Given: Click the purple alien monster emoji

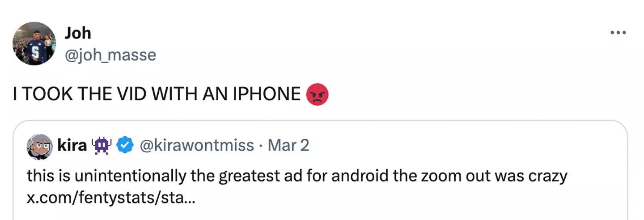Looking at the screenshot, I should (x=102, y=145).
